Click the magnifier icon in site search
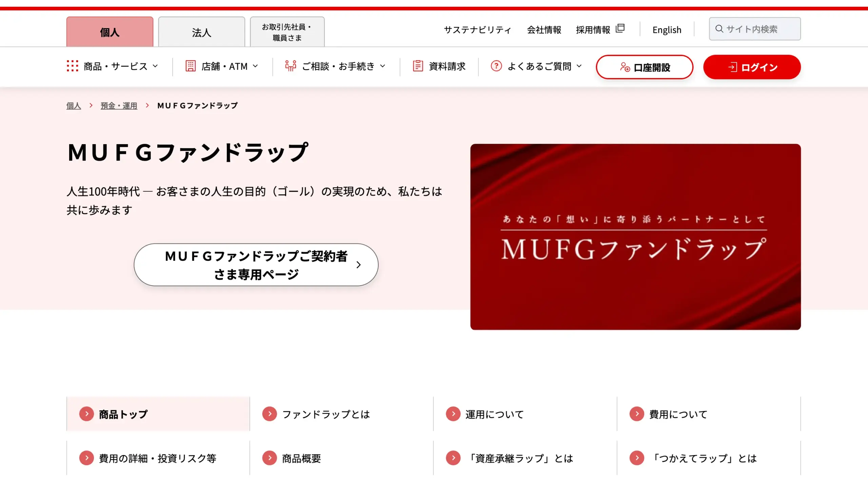 [x=719, y=29]
